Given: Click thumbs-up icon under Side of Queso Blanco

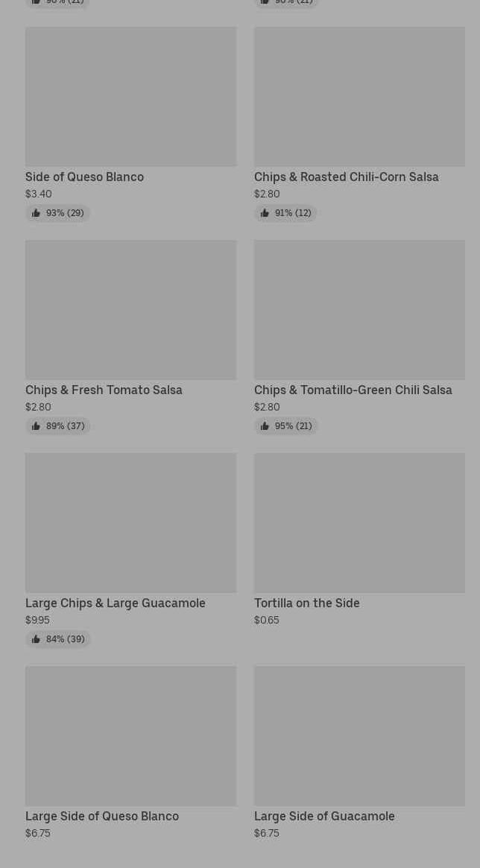Looking at the screenshot, I should (36, 213).
